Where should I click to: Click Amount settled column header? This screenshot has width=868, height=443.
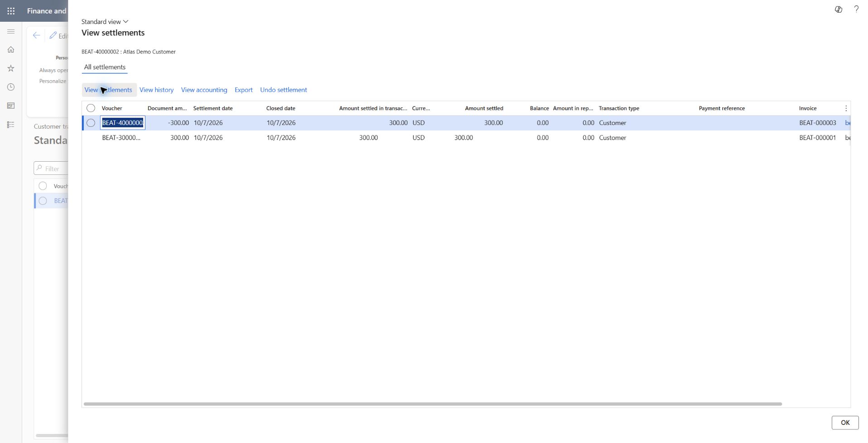click(484, 108)
